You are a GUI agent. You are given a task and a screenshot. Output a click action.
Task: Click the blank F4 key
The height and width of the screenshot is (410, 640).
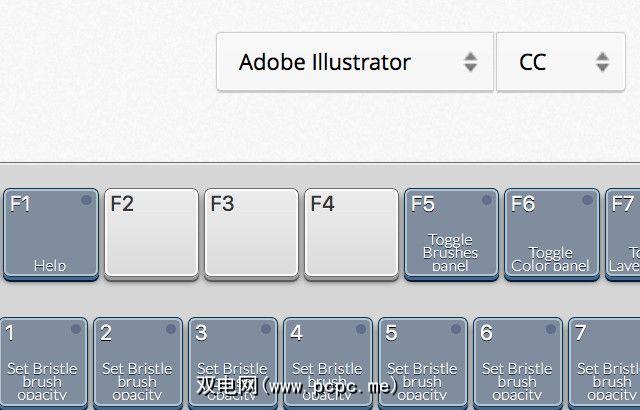[351, 234]
